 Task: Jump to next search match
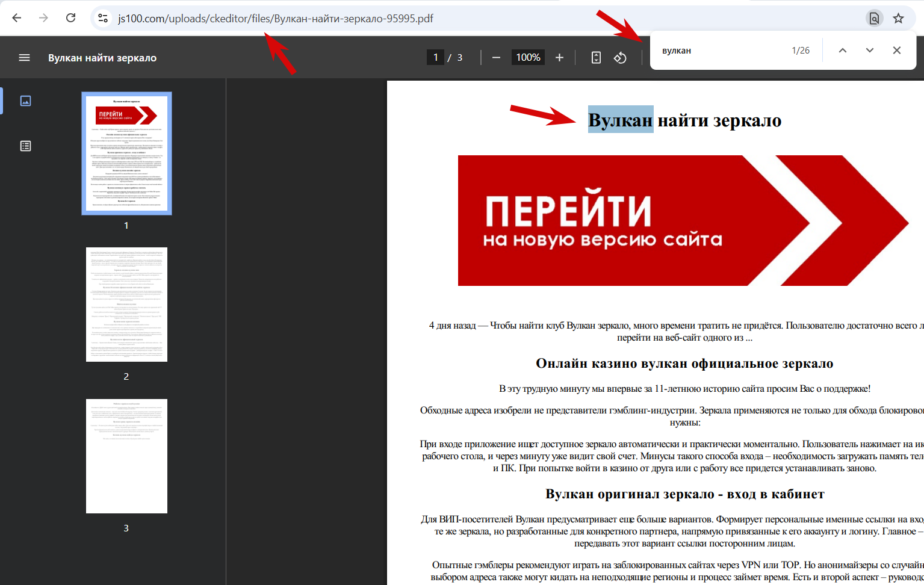point(870,51)
